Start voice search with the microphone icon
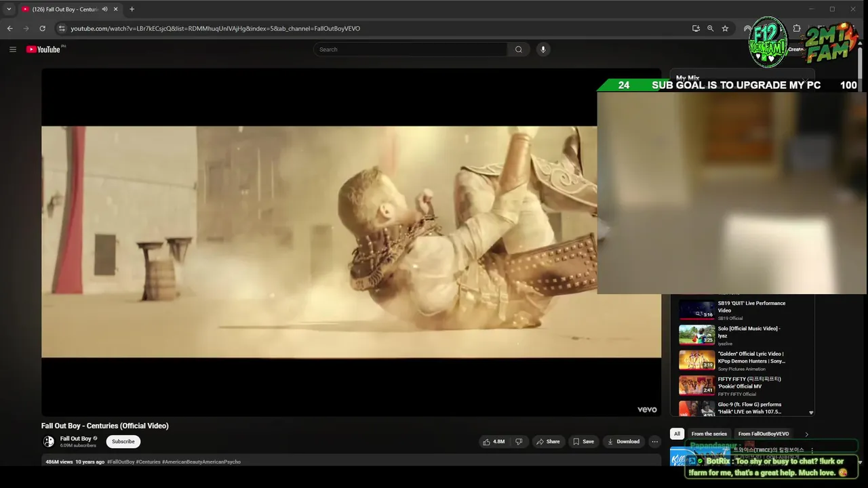 [542, 49]
